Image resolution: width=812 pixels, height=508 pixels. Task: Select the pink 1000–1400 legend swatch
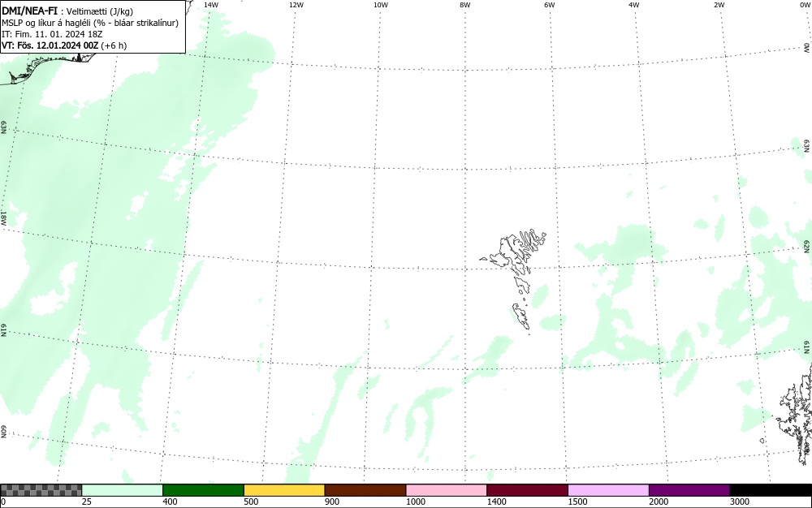click(447, 490)
